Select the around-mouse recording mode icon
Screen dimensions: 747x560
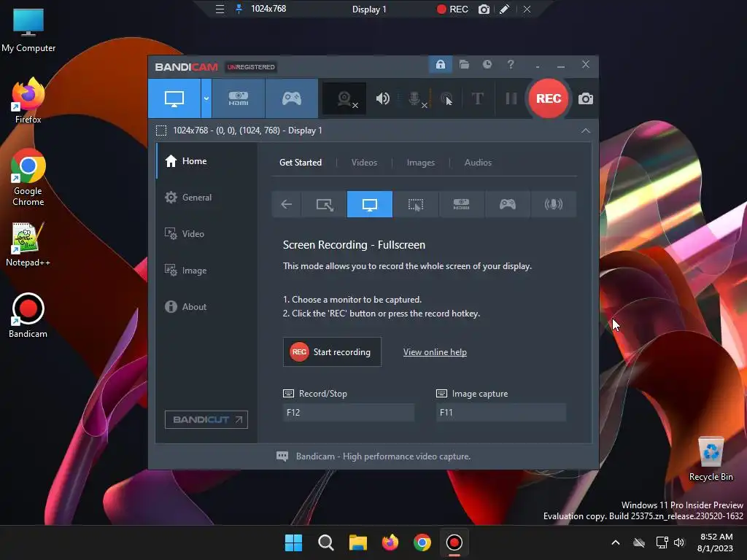coord(415,204)
